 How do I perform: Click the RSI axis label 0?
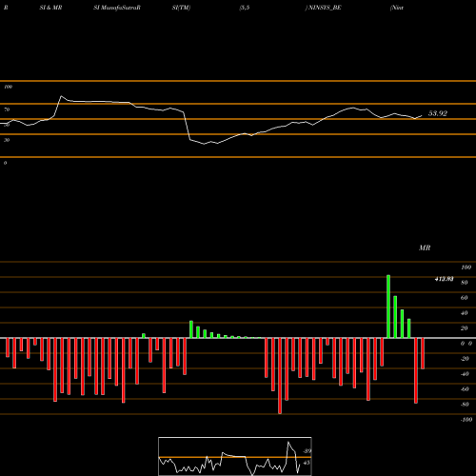coord(5,163)
